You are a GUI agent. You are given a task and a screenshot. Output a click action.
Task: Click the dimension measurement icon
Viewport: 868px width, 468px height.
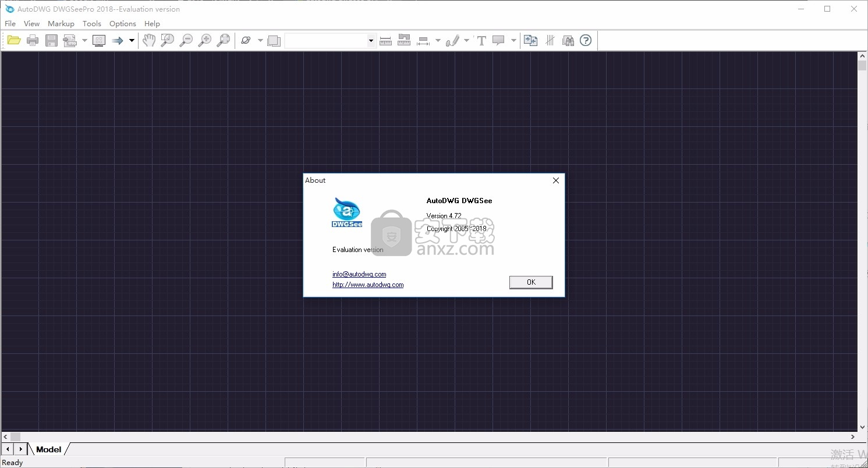[x=423, y=40]
